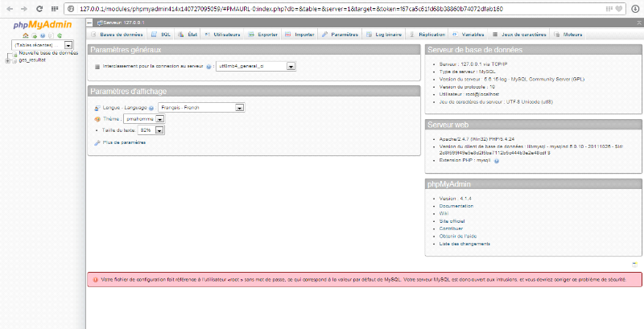Screen dimensions: 644x329
Task: Switch to the État tab
Action: (188, 35)
